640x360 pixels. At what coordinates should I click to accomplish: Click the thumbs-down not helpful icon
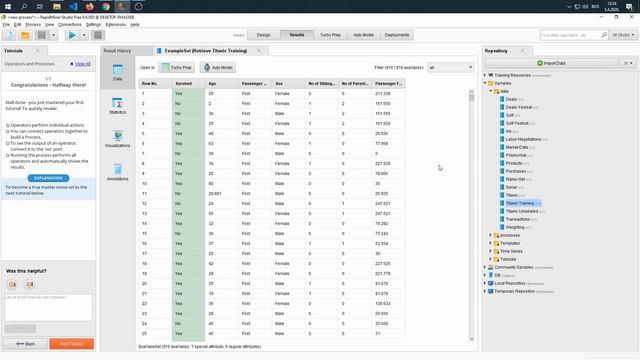coord(29,284)
